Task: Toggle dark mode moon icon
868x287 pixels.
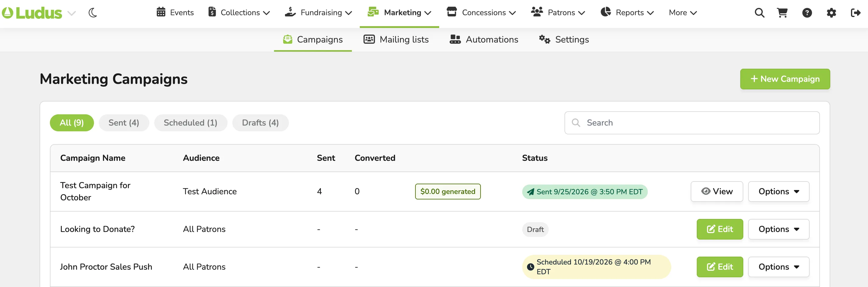Action: click(93, 13)
